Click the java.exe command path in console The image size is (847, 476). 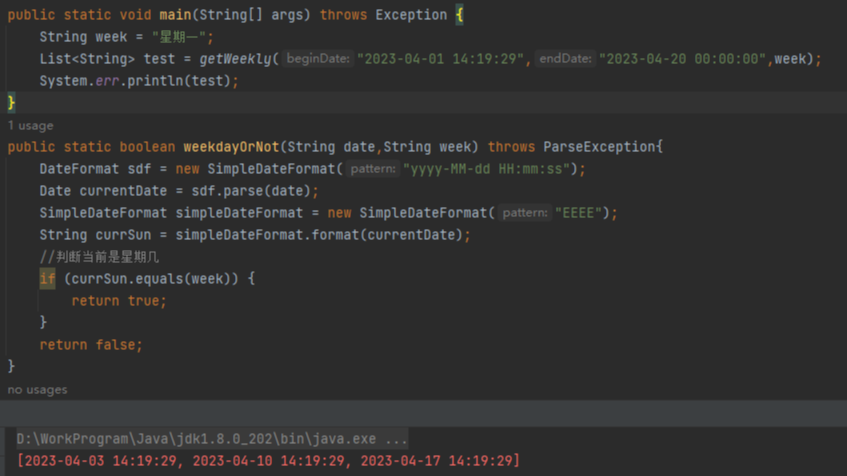pyautogui.click(x=212, y=439)
